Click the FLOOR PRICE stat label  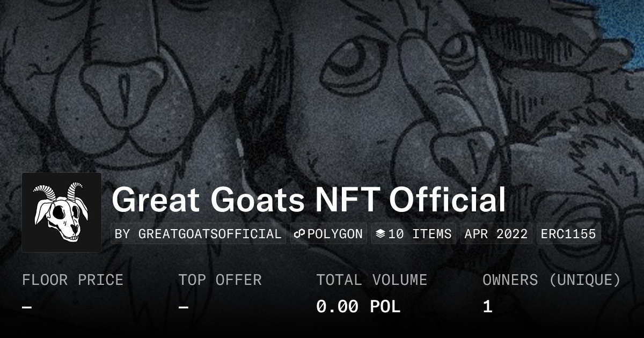(72, 280)
